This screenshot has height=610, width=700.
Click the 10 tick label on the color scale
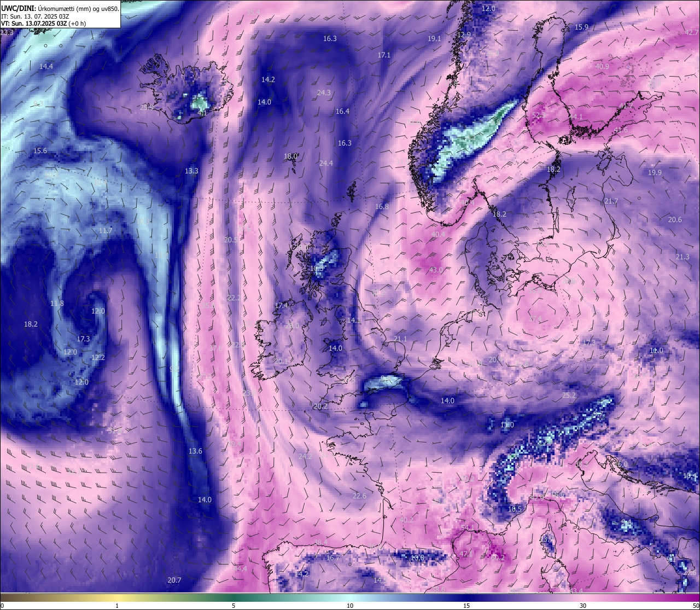tap(349, 606)
